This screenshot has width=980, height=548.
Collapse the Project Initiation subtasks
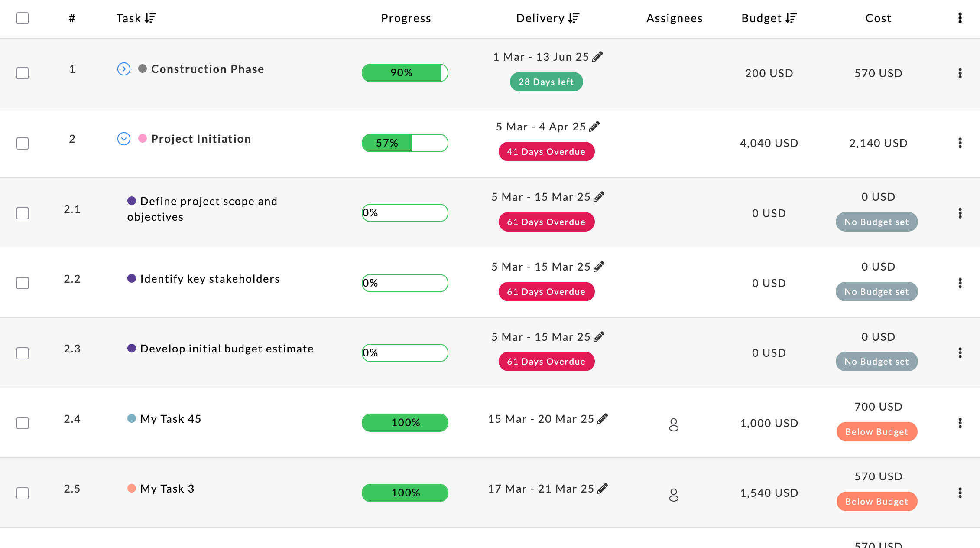[x=124, y=139]
